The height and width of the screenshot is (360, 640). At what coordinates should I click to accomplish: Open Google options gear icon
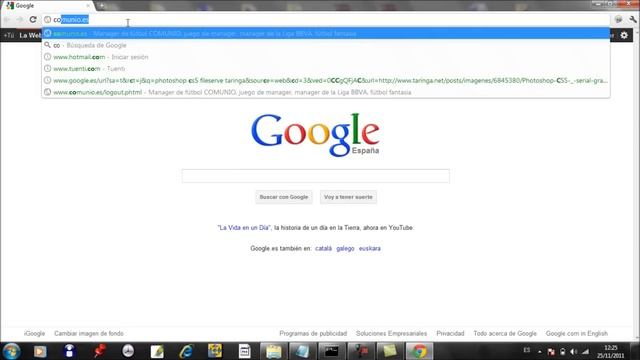(x=624, y=36)
